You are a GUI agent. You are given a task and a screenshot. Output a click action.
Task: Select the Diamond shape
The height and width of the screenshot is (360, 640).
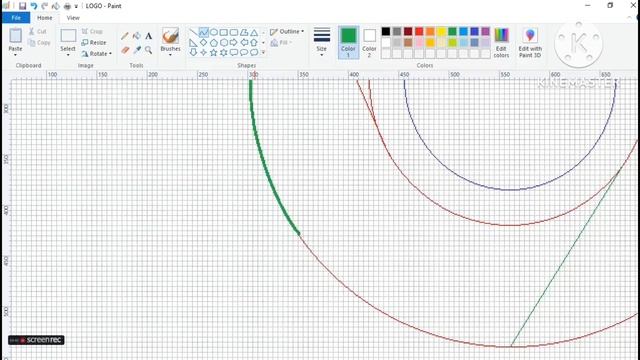coord(204,42)
